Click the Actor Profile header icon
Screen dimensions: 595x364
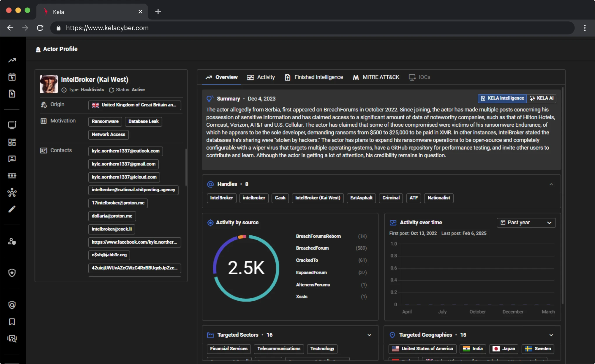[x=38, y=49]
